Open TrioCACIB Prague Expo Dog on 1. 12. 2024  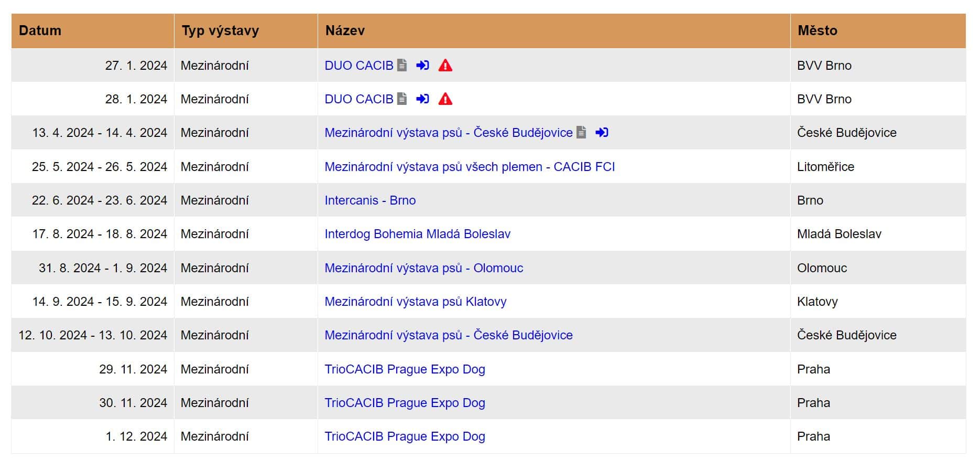pyautogui.click(x=405, y=436)
